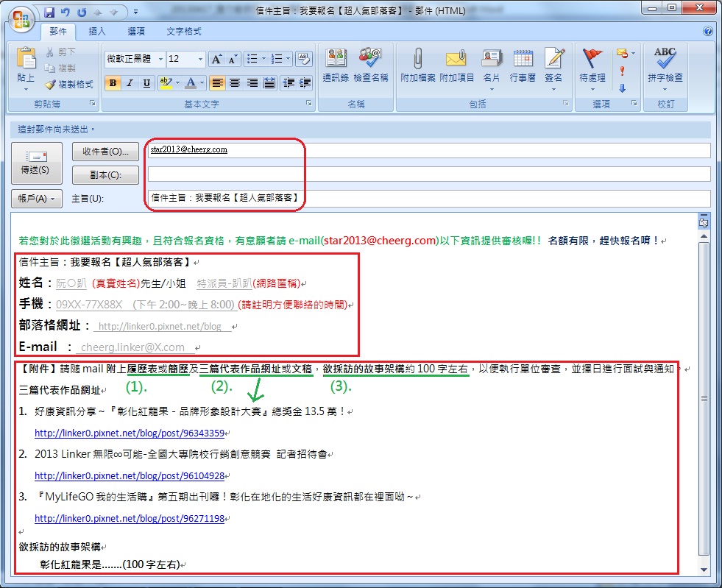The width and height of the screenshot is (722, 588).
Task: Insert a signature with 簽名
Action: [553, 69]
